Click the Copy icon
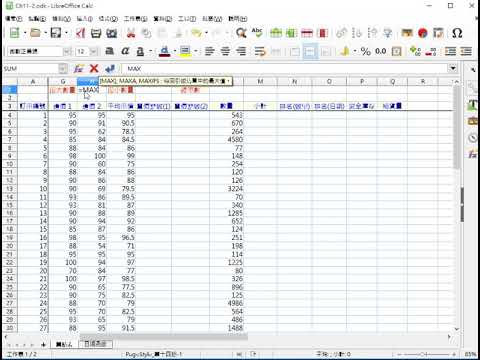The width and height of the screenshot is (480, 360). pos(146,33)
